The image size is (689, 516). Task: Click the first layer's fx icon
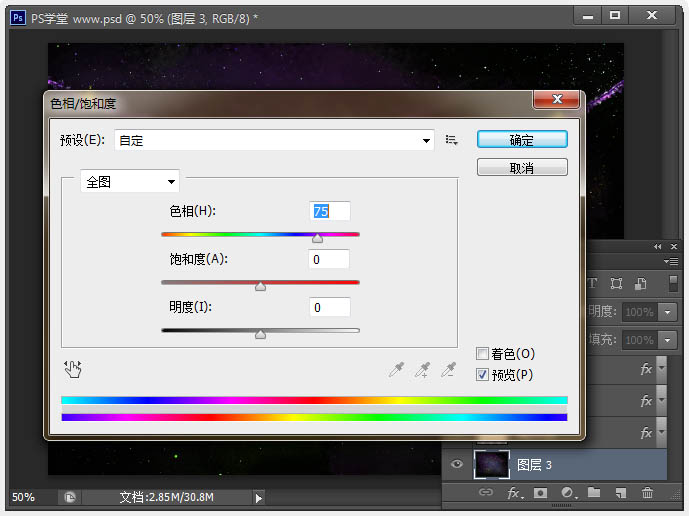646,368
